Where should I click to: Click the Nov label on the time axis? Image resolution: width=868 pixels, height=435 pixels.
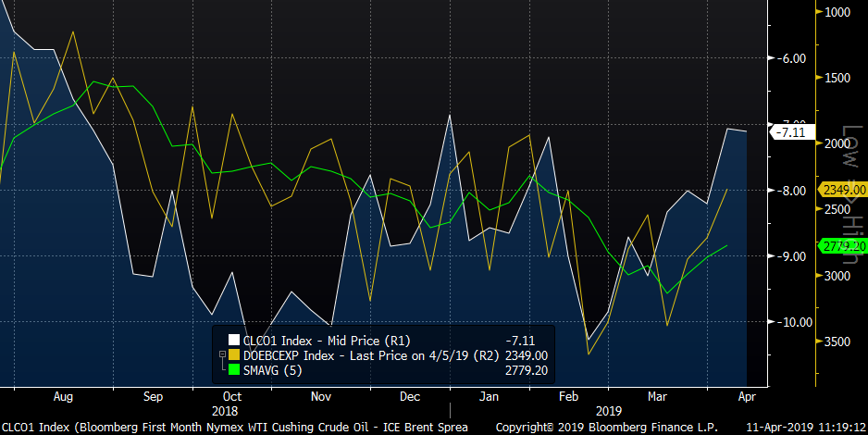[320, 395]
